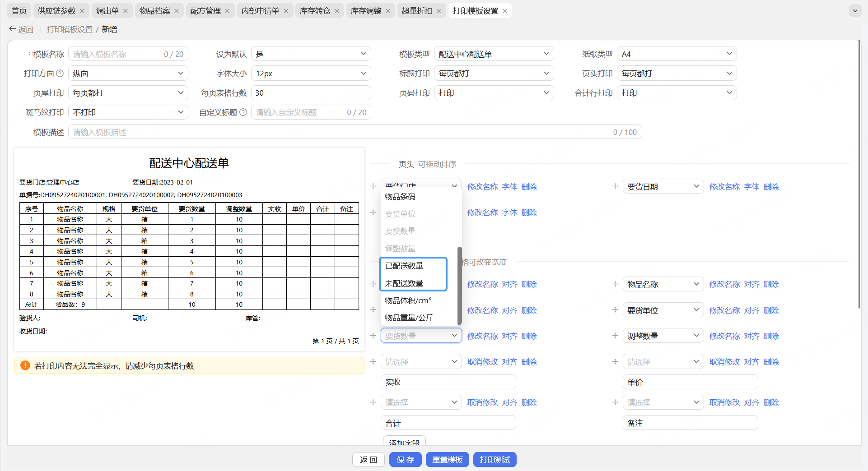The image size is (868, 471).
Task: Open the 页码打印 dropdown
Action: point(494,92)
